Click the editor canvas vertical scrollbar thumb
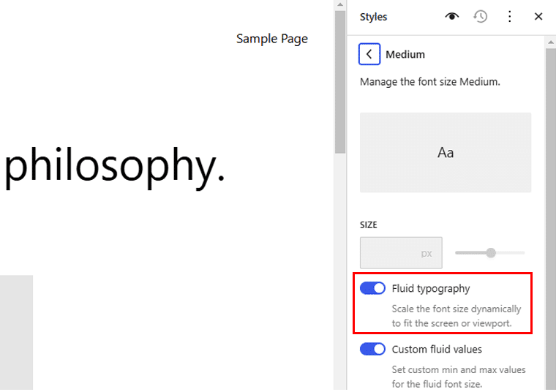Screen dimensions: 556x392 tap(340, 82)
